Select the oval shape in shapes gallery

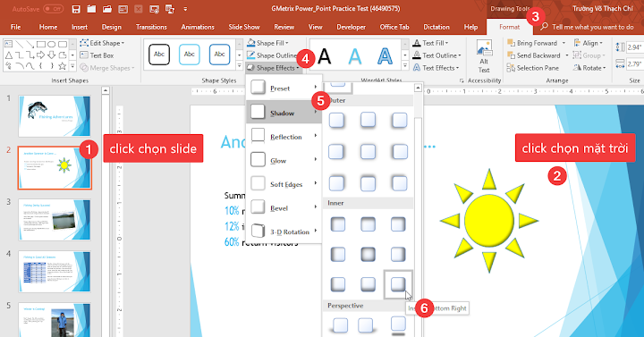pyautogui.click(x=51, y=44)
